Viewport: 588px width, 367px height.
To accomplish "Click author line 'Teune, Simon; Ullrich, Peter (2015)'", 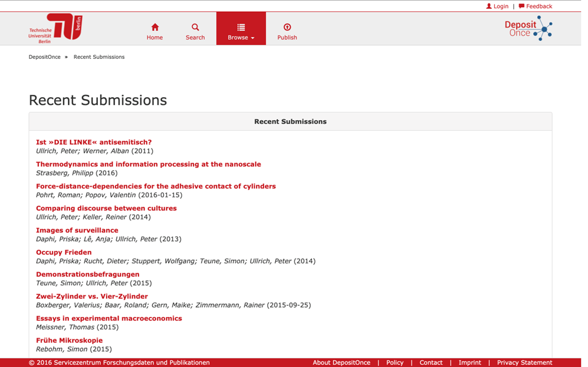I will pyautogui.click(x=94, y=283).
